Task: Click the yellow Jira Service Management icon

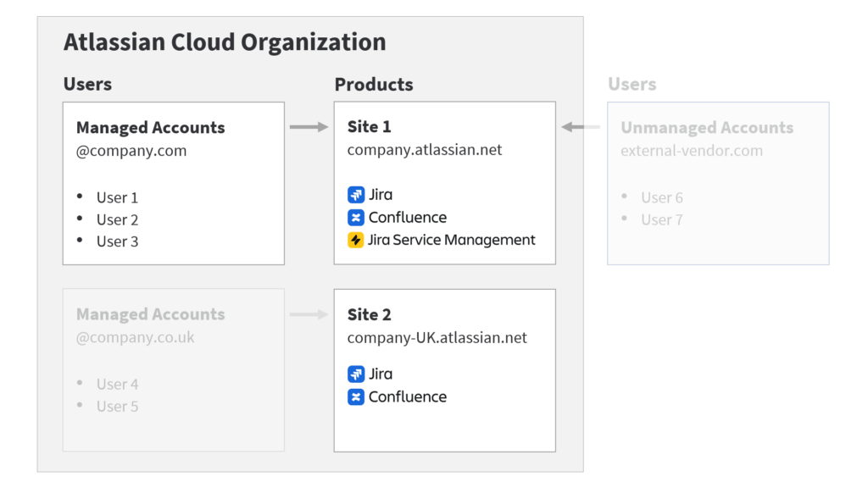Action: (x=356, y=241)
